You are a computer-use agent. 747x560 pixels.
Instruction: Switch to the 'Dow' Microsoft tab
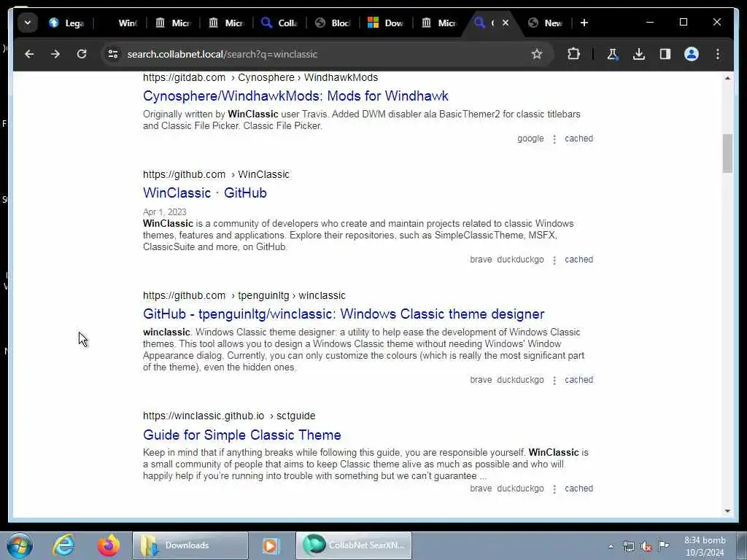(387, 23)
